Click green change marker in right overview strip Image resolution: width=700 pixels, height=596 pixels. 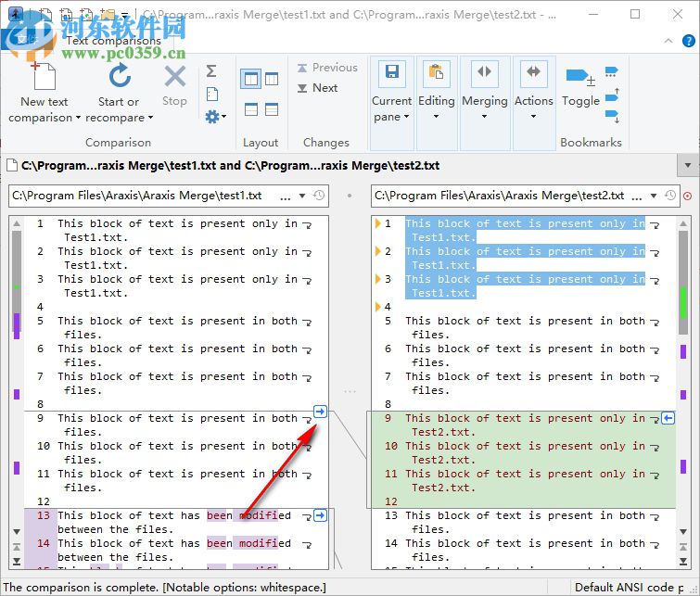click(x=683, y=301)
